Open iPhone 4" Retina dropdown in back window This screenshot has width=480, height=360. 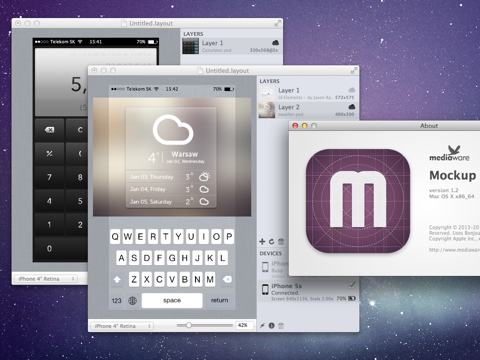click(46, 279)
